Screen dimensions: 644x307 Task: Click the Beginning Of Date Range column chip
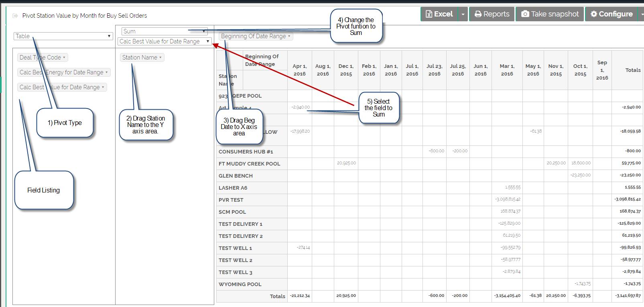[256, 36]
